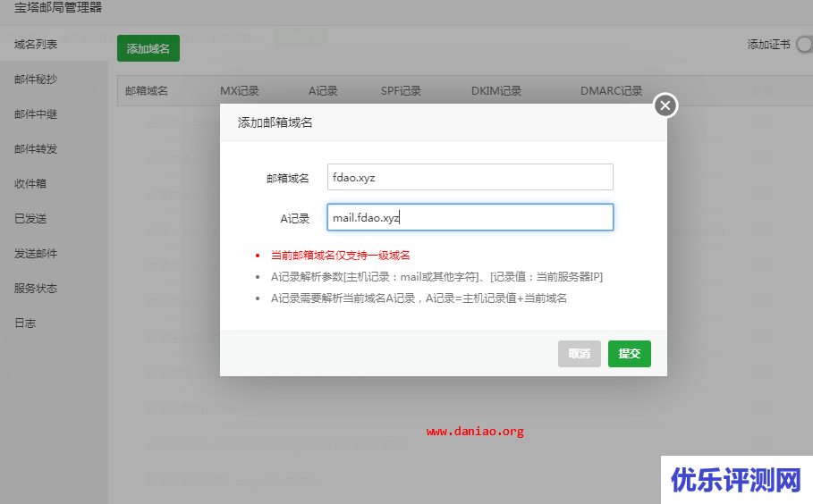Focus the 邮箱域名 input with fdao.xyz

[x=470, y=177]
